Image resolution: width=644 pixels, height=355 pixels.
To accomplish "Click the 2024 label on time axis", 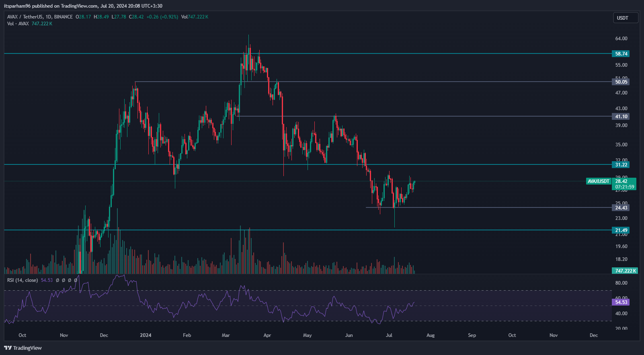I will click(146, 335).
